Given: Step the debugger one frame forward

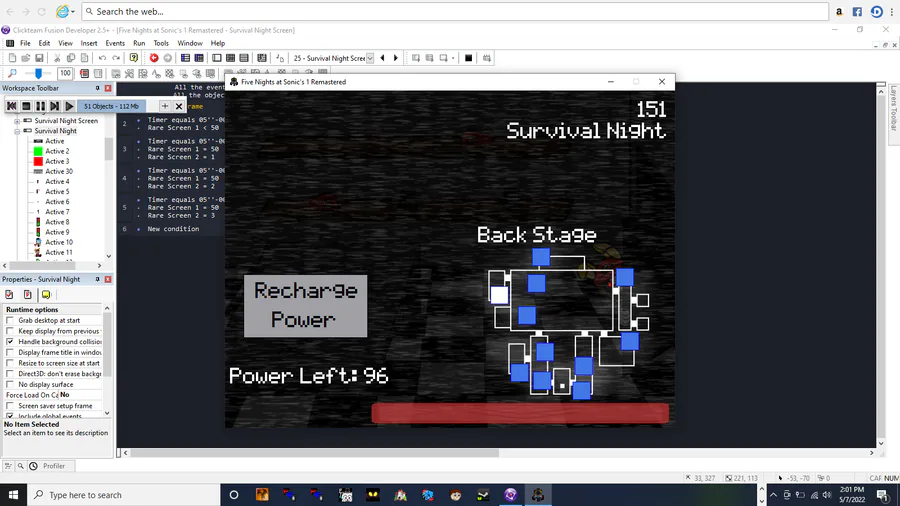Looking at the screenshot, I should pyautogui.click(x=55, y=106).
